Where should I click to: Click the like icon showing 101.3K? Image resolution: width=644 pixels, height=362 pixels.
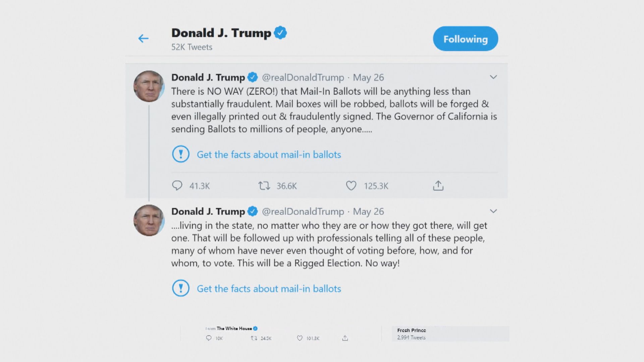point(300,338)
